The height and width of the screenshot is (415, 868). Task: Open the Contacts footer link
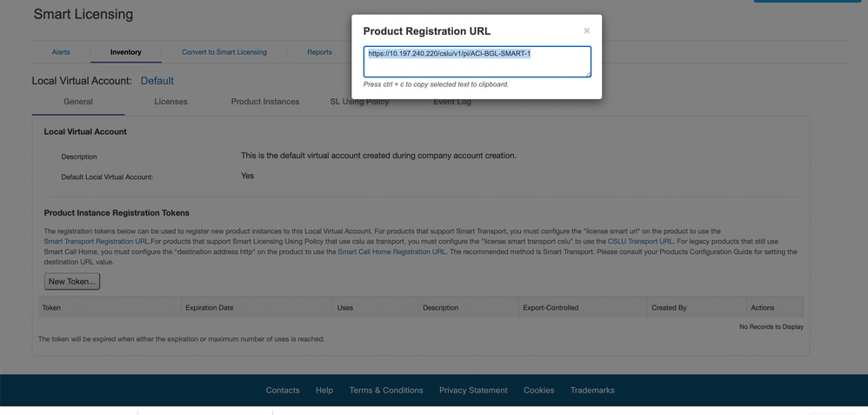tap(283, 390)
